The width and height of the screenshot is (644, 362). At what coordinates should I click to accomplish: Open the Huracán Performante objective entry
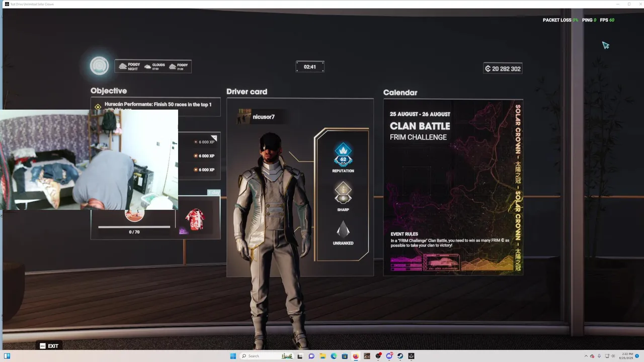pyautogui.click(x=155, y=106)
